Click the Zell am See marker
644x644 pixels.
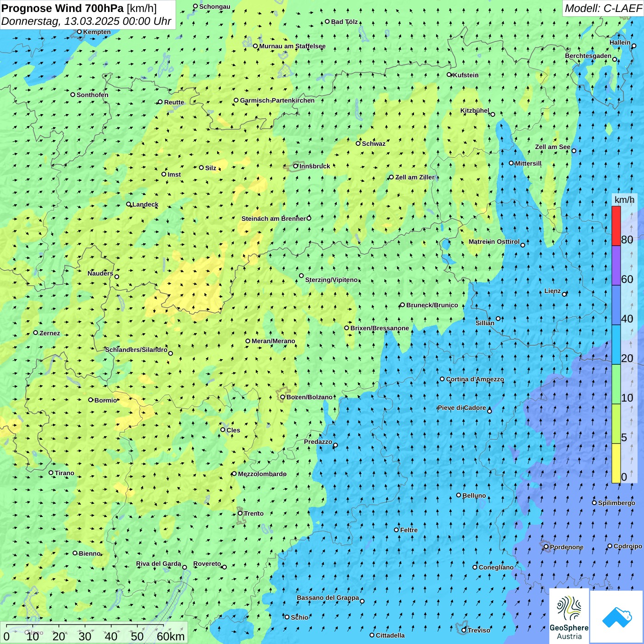(574, 150)
